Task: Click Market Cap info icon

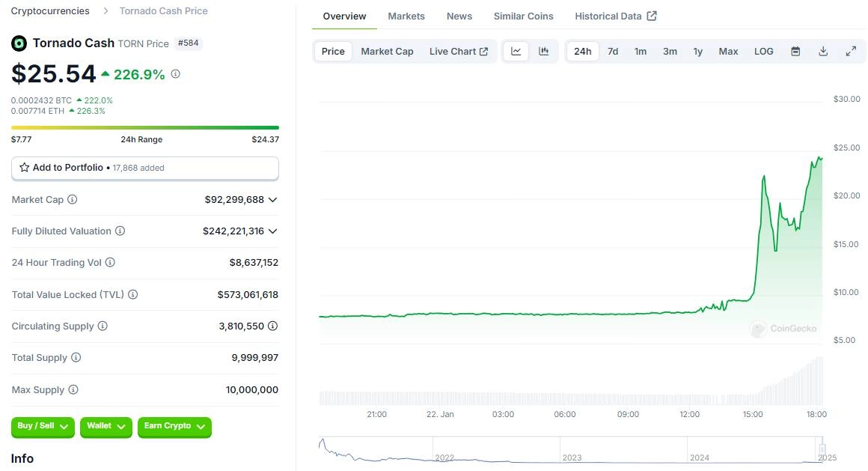Action: [73, 200]
